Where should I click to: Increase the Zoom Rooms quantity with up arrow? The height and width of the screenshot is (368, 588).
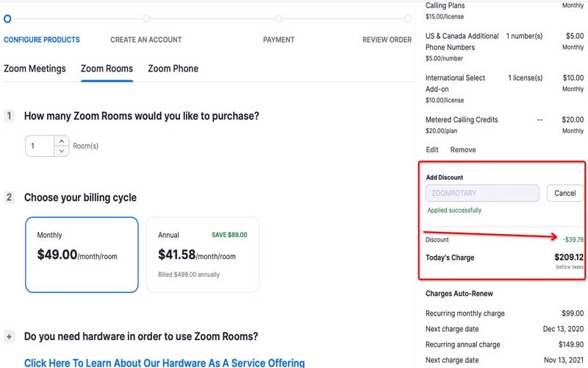pos(62,141)
